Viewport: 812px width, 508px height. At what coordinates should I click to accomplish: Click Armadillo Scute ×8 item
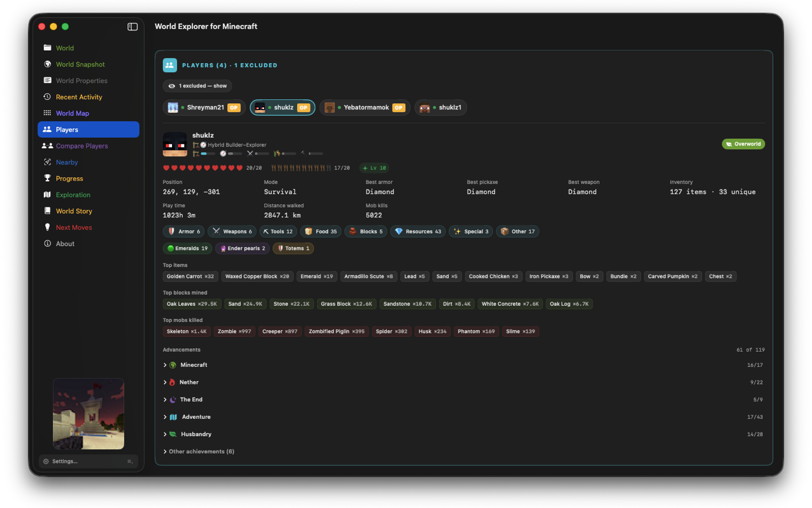369,277
